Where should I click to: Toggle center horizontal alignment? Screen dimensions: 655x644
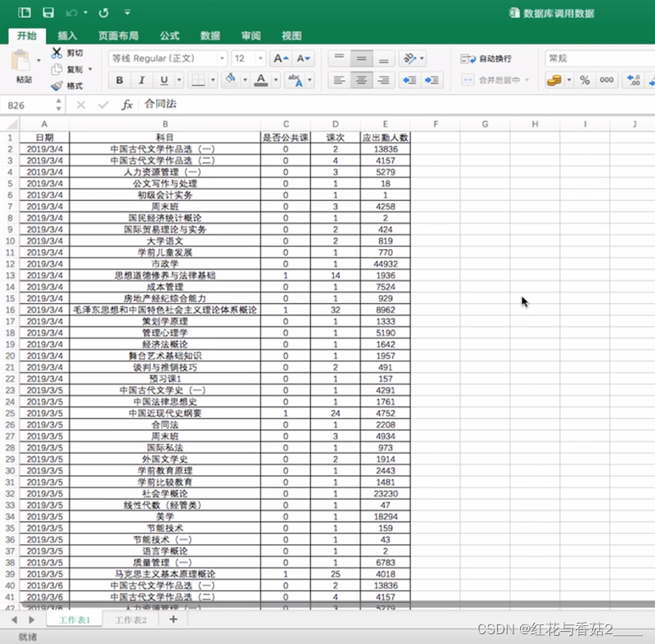[361, 79]
